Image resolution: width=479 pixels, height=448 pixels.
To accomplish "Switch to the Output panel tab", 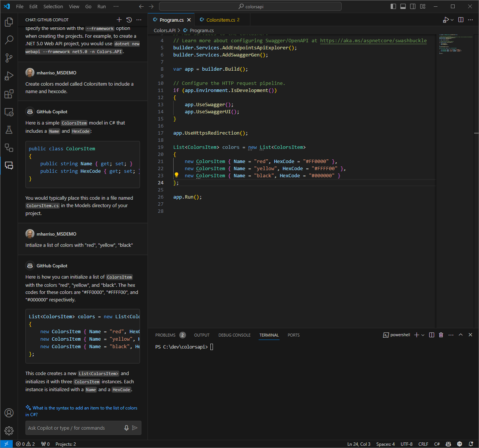I will 202,335.
